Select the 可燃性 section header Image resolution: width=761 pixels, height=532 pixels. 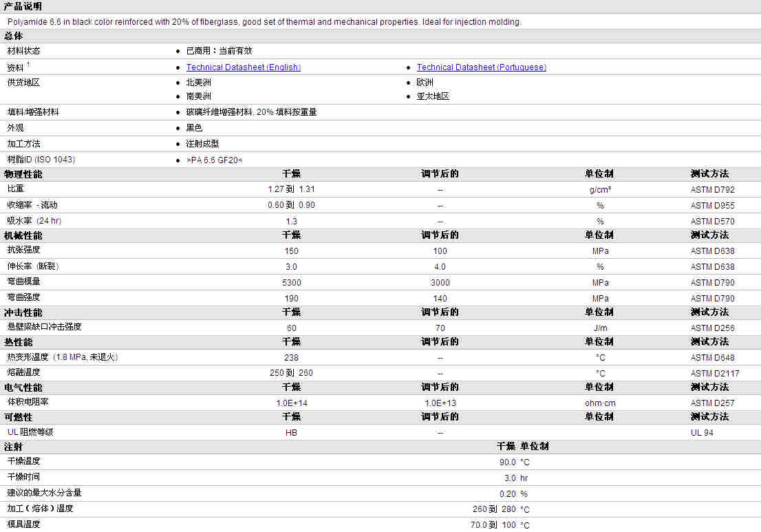[18, 417]
